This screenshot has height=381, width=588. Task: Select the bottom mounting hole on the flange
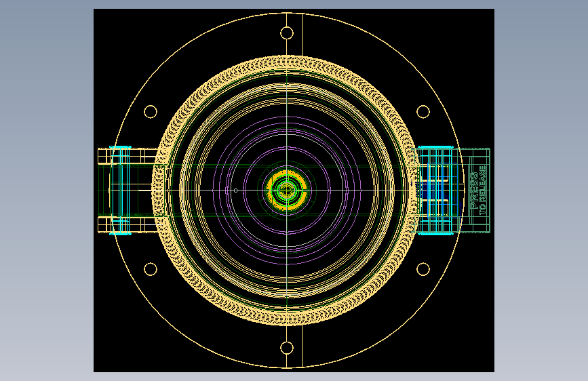pos(287,348)
